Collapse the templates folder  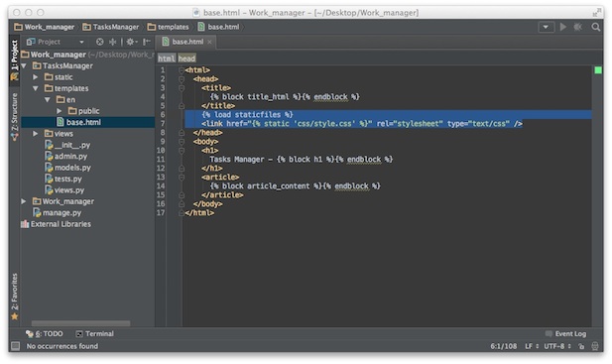[36, 88]
